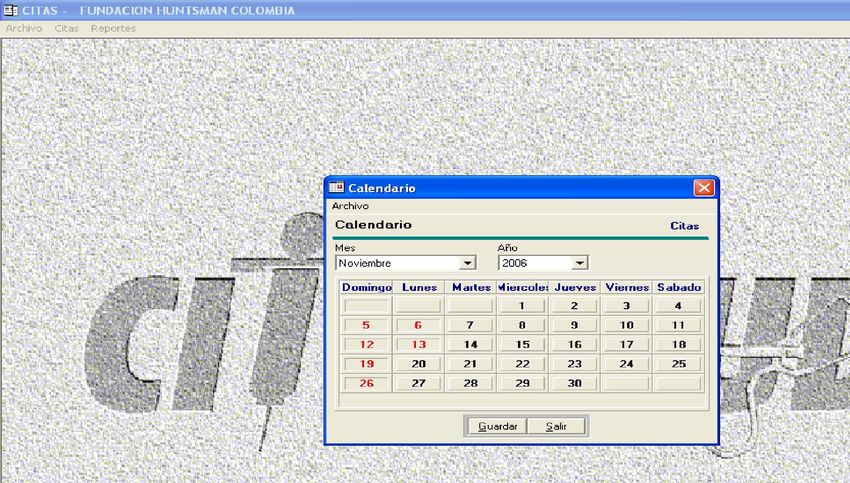Expand the Año dropdown arrow
This screenshot has width=850, height=483.
pyautogui.click(x=579, y=263)
